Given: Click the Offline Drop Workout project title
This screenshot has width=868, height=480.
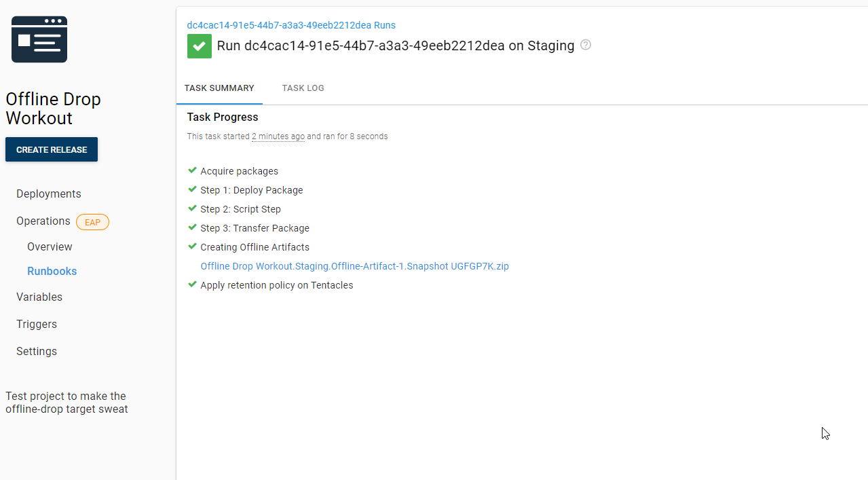Looking at the screenshot, I should point(53,109).
